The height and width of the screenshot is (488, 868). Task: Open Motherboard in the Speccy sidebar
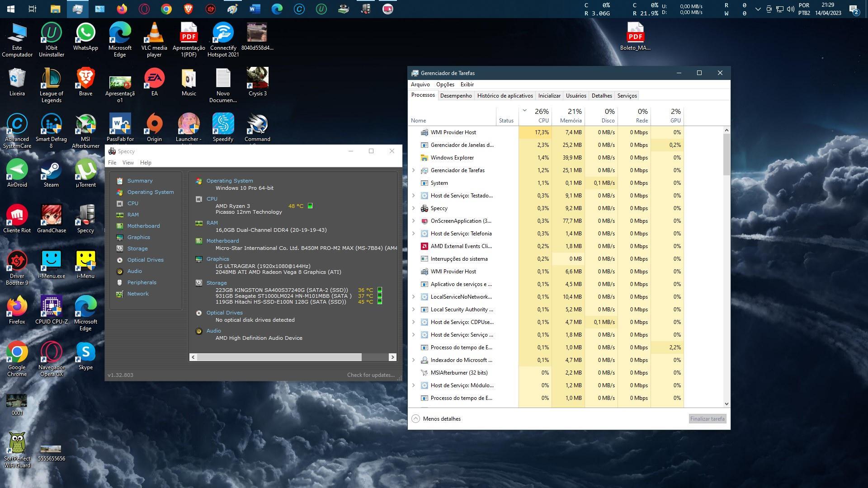[x=143, y=226]
